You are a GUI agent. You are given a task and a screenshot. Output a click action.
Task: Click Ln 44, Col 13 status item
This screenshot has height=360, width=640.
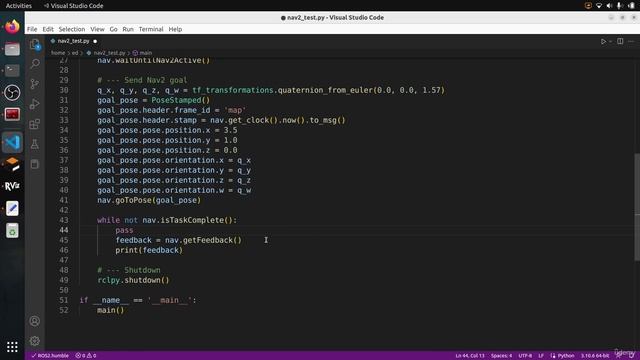tap(470, 356)
